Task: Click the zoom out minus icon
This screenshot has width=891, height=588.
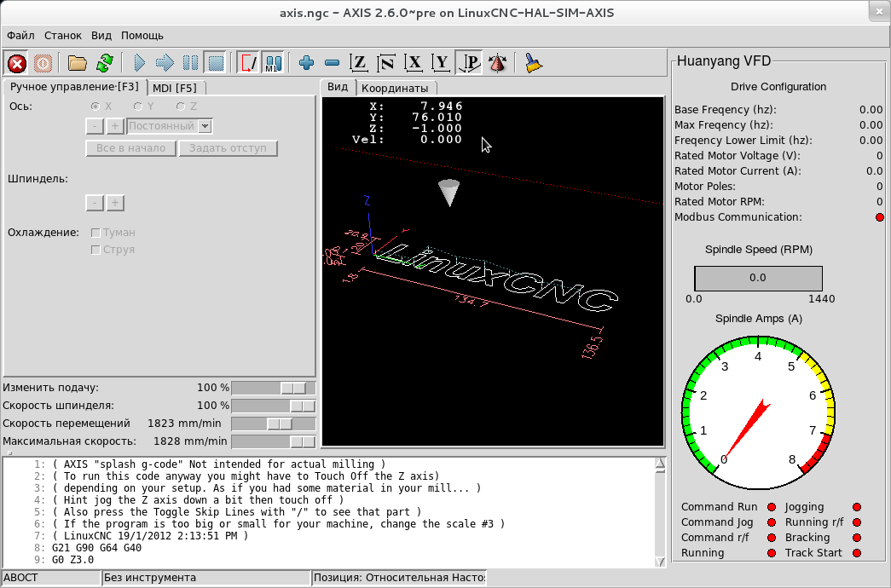Action: 333,63
